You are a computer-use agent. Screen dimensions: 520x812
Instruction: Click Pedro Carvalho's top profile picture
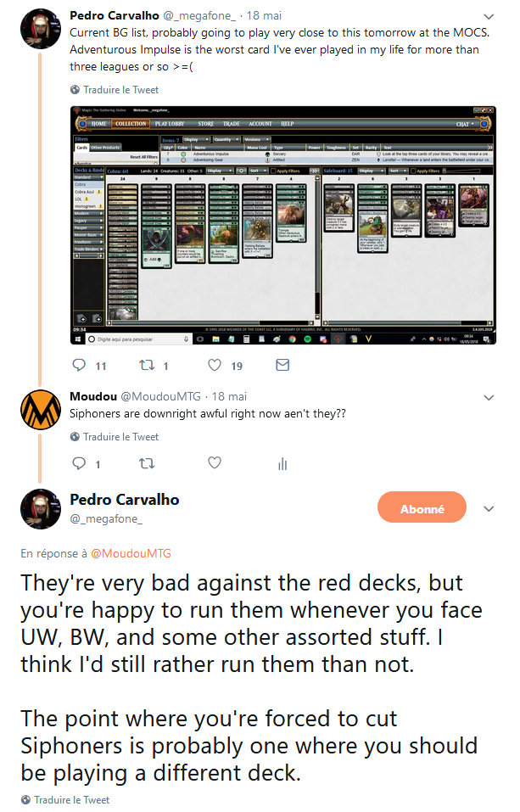41,29
